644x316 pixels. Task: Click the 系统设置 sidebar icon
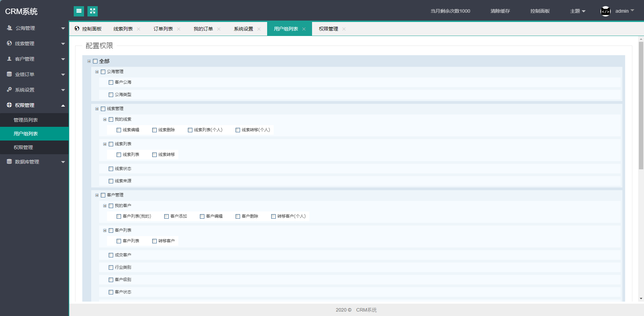click(x=9, y=89)
